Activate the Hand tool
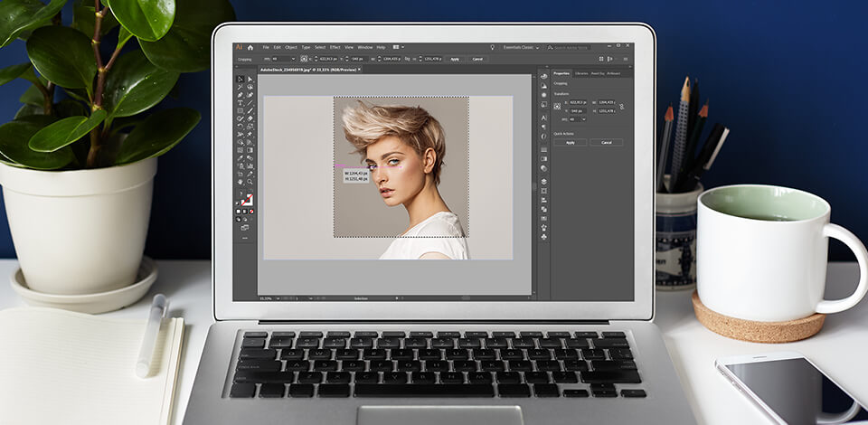The width and height of the screenshot is (868, 425). pos(241,182)
